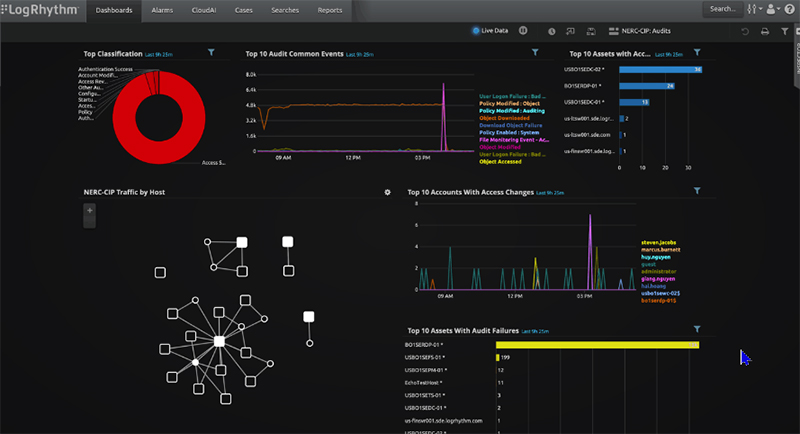Image resolution: width=800 pixels, height=434 pixels.
Task: Open the settings sliders dropdown
Action: click(755, 9)
